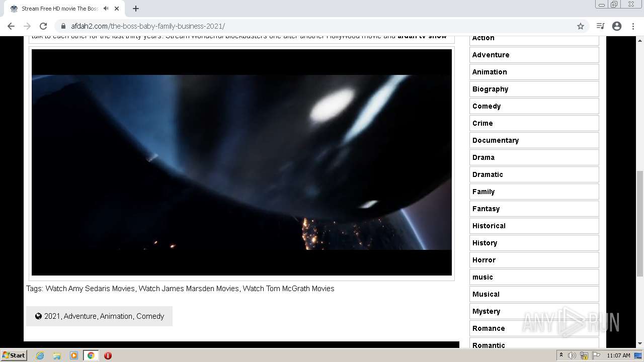Open the Animation link below the tags
The height and width of the screenshot is (362, 644).
click(x=116, y=316)
